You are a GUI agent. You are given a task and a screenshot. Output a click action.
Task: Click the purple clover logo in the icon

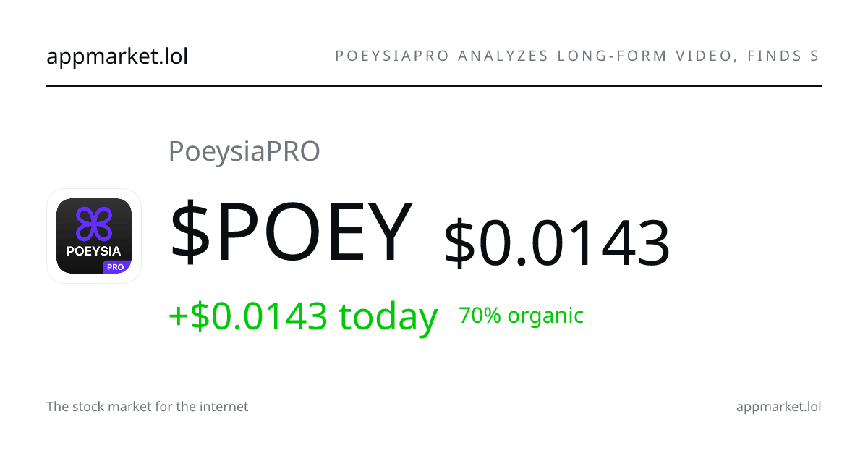pos(94,224)
